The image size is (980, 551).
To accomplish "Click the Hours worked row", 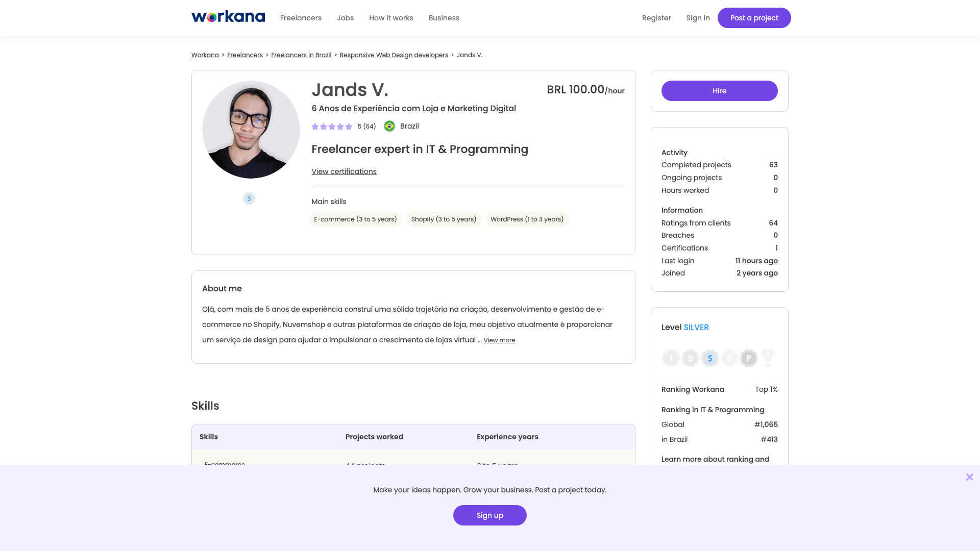I will point(719,190).
